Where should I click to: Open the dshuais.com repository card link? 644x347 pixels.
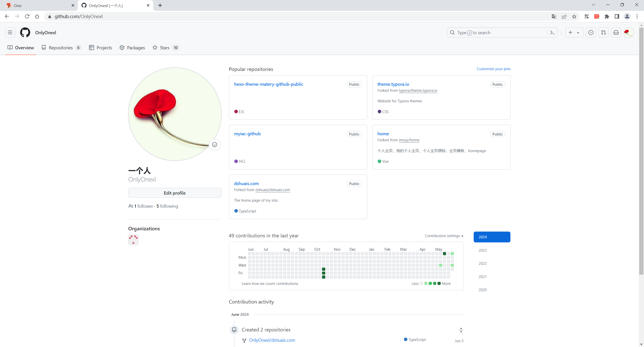click(x=246, y=184)
